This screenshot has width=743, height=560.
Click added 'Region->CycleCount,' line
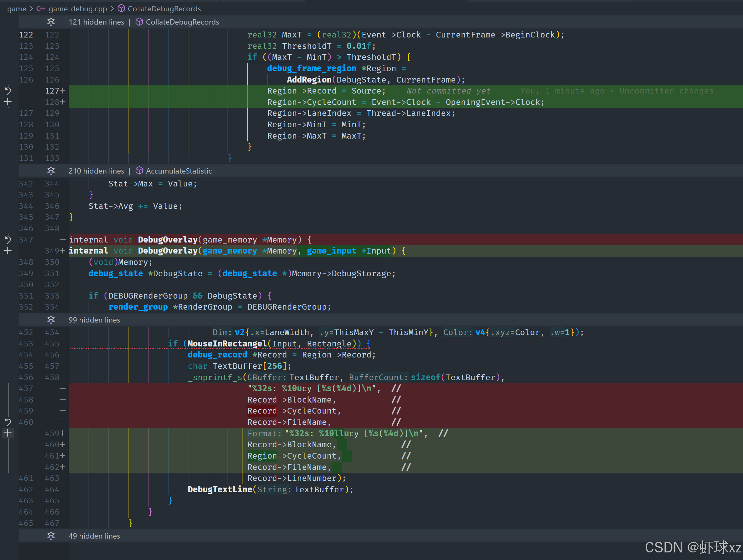pyautogui.click(x=294, y=456)
